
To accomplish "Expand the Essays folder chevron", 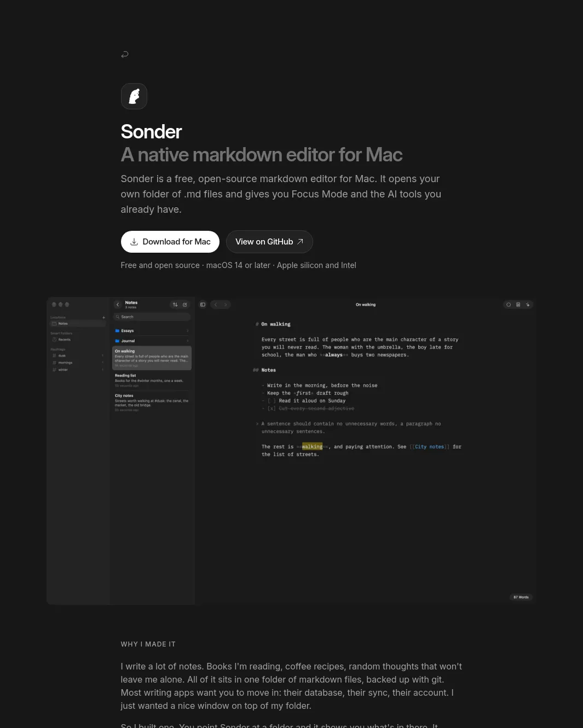I will click(188, 331).
